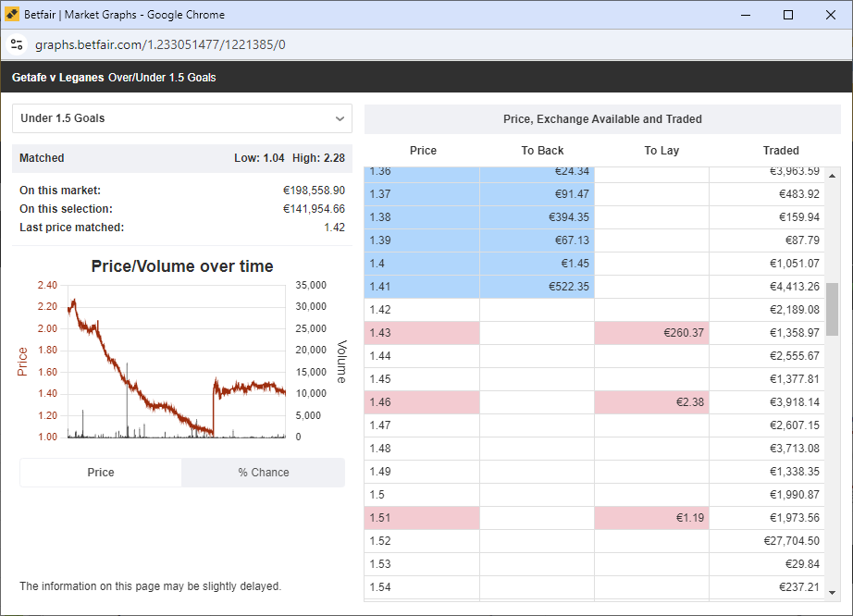The height and width of the screenshot is (616, 853).
Task: Click the scroll up arrow of price table
Action: (832, 176)
